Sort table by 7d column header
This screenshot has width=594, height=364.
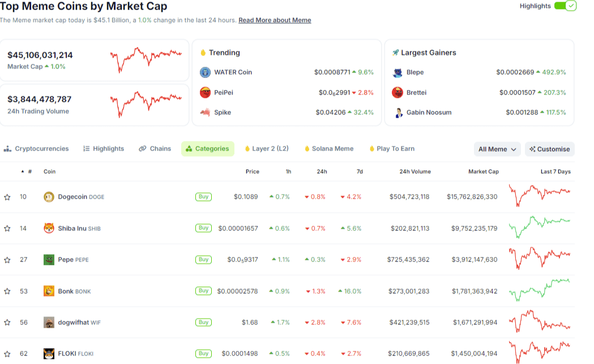coord(360,172)
